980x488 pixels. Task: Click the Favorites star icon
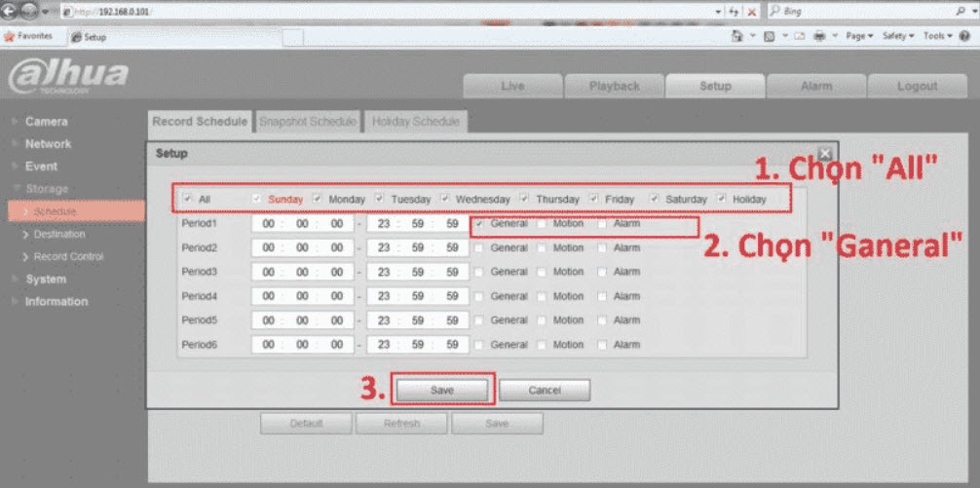(10, 36)
